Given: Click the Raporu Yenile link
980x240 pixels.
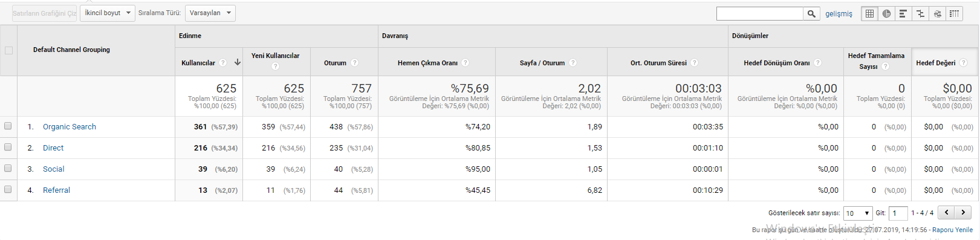Looking at the screenshot, I should (952, 230).
